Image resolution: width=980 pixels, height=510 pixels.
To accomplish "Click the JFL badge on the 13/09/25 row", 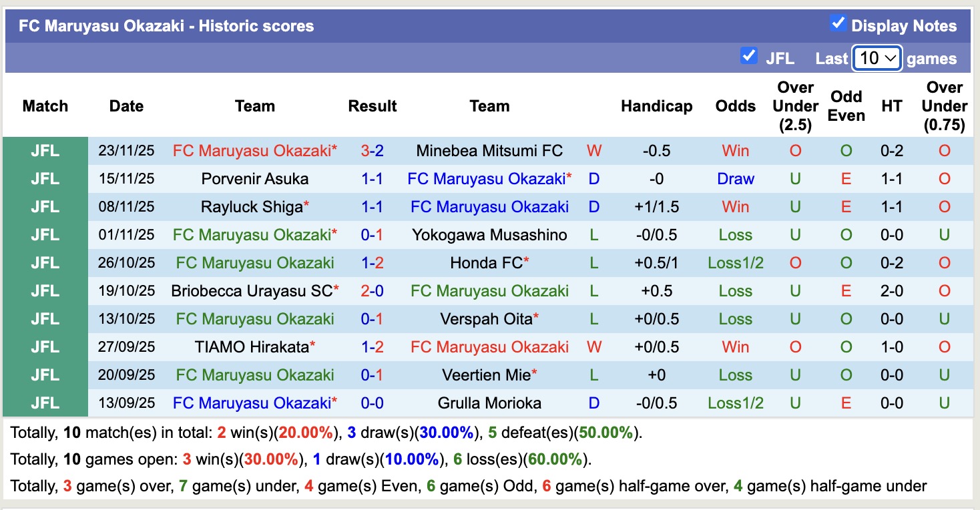I will coord(44,403).
